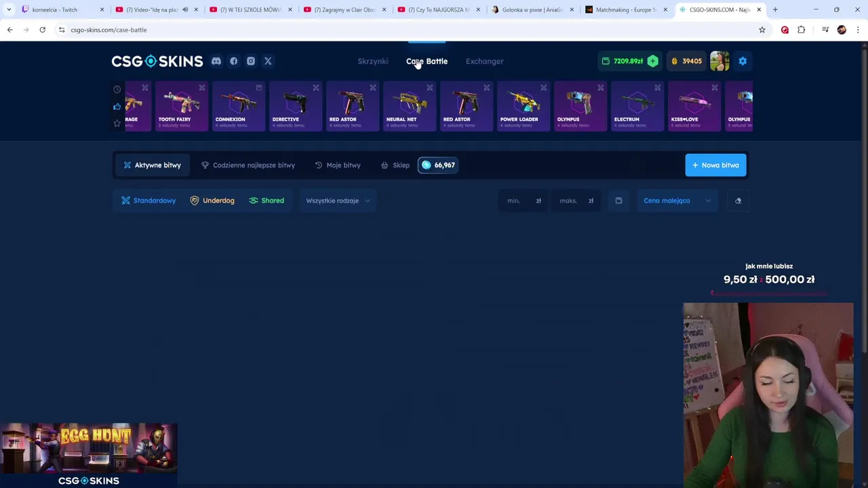Screen dimensions: 868x488
Task: Open the Directive drop card
Action: (294, 106)
